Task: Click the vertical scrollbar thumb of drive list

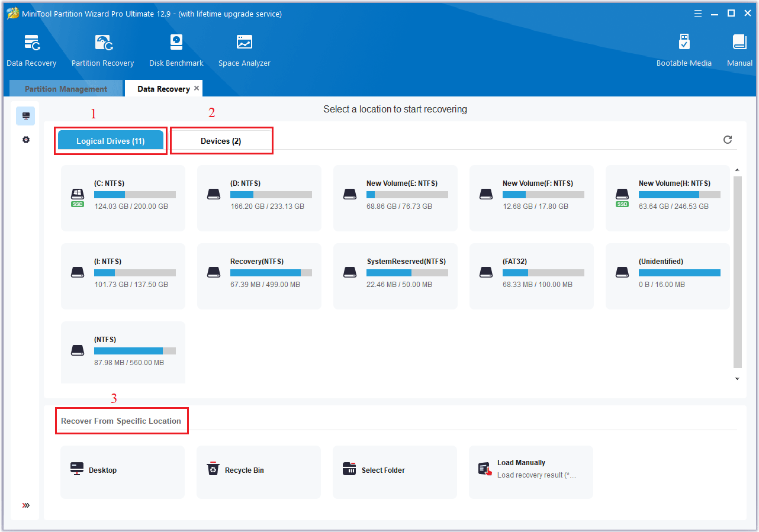Action: (737, 272)
